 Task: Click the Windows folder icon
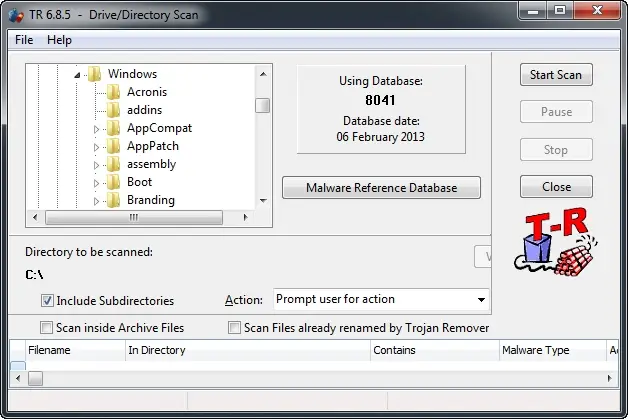point(95,74)
